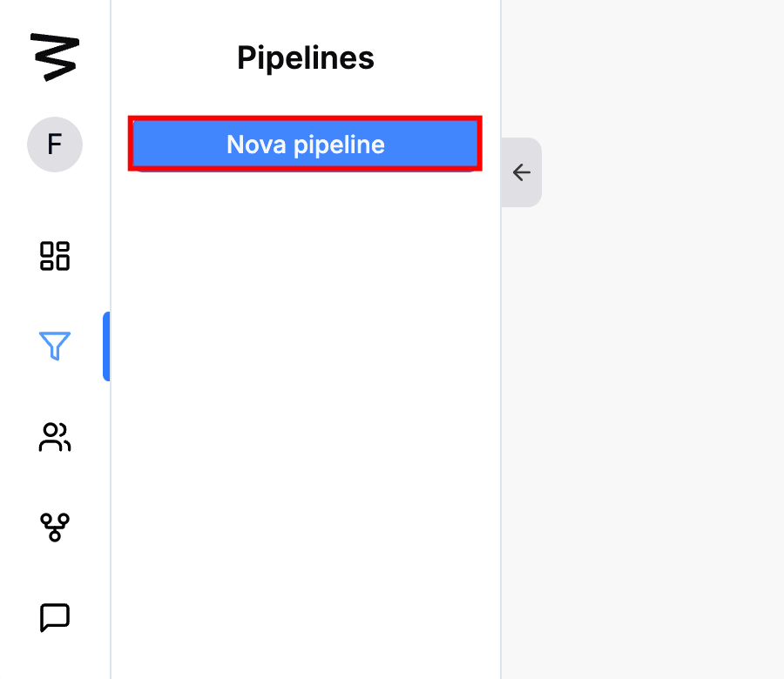The width and height of the screenshot is (784, 679).
Task: Open the workflow nodes icon
Action: (54, 527)
